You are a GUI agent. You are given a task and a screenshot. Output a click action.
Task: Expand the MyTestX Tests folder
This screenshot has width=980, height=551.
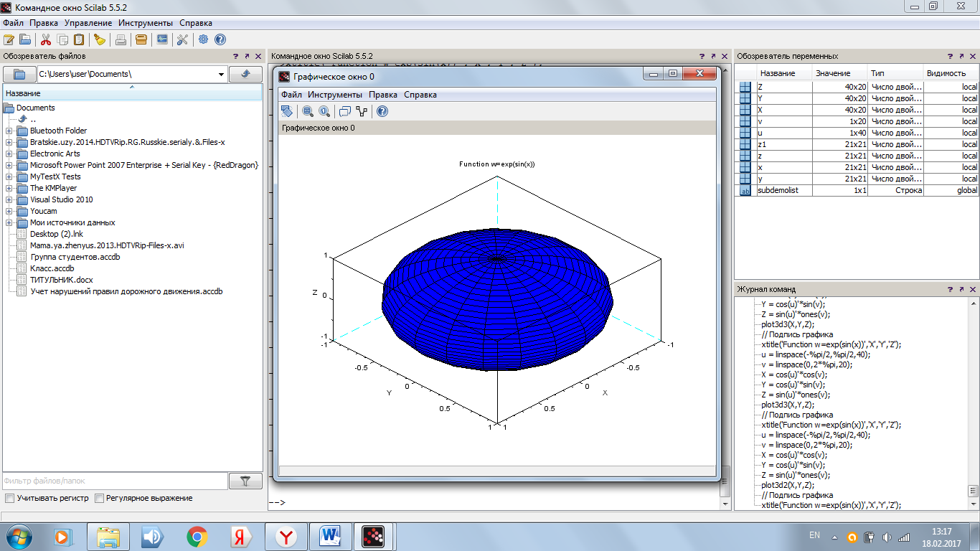tap(9, 176)
